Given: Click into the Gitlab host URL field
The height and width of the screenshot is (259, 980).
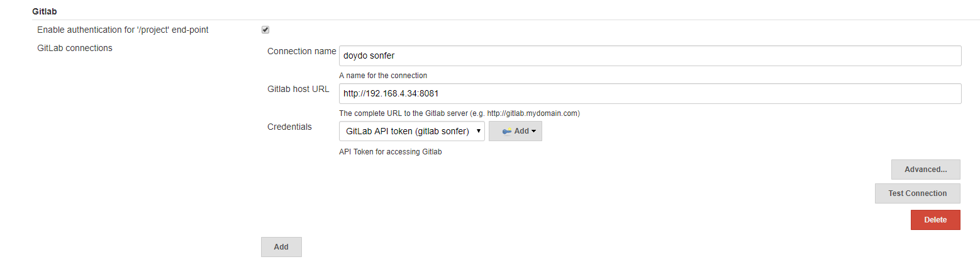Looking at the screenshot, I should click(650, 93).
